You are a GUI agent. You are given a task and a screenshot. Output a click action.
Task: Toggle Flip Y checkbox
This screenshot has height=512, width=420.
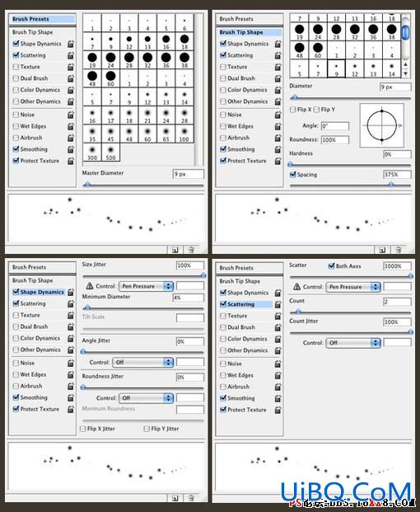316,110
